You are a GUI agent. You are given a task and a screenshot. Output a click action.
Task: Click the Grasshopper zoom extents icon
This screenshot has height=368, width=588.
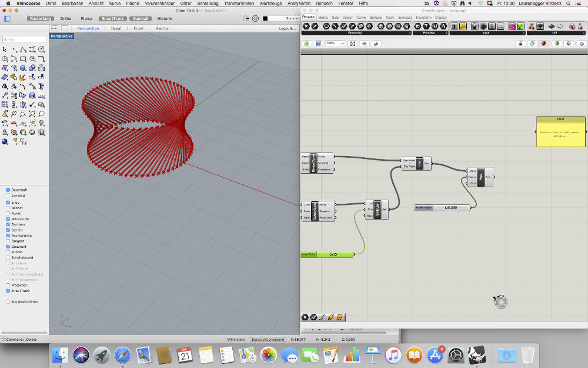(352, 44)
